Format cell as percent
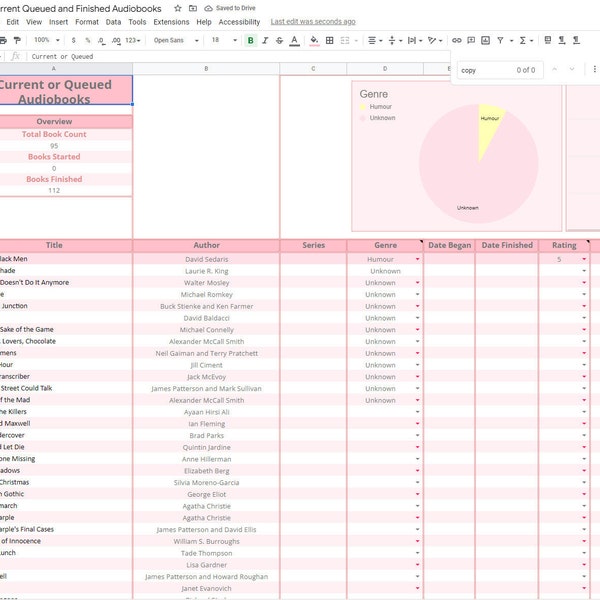The width and height of the screenshot is (600, 600). pos(88,40)
